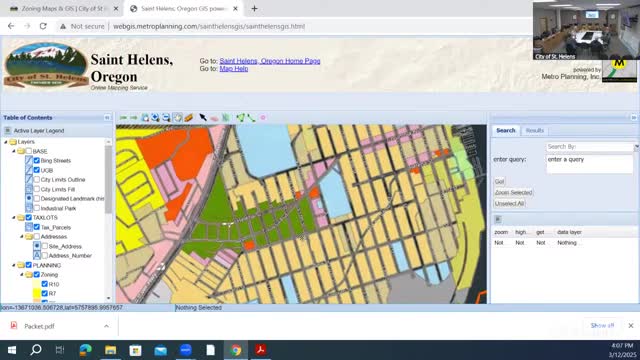Collapse the Zoning subgroup arrow

[22, 275]
